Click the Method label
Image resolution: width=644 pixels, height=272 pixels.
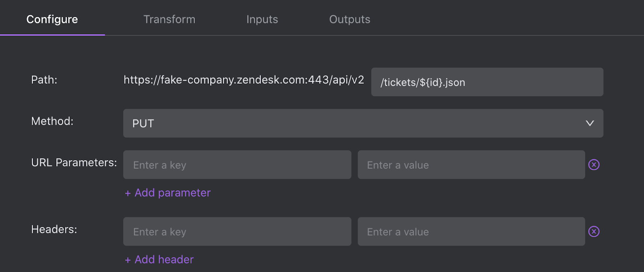click(x=52, y=121)
